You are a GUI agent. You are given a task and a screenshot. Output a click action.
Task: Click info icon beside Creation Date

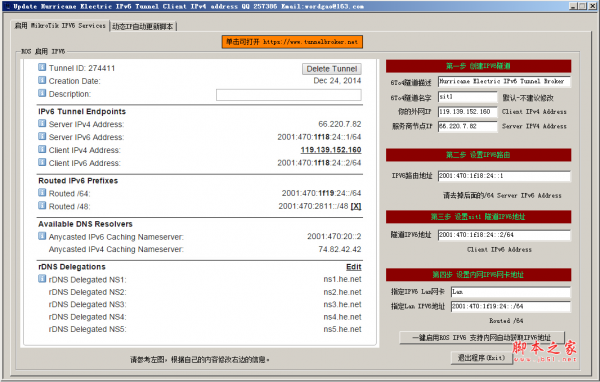click(x=42, y=80)
